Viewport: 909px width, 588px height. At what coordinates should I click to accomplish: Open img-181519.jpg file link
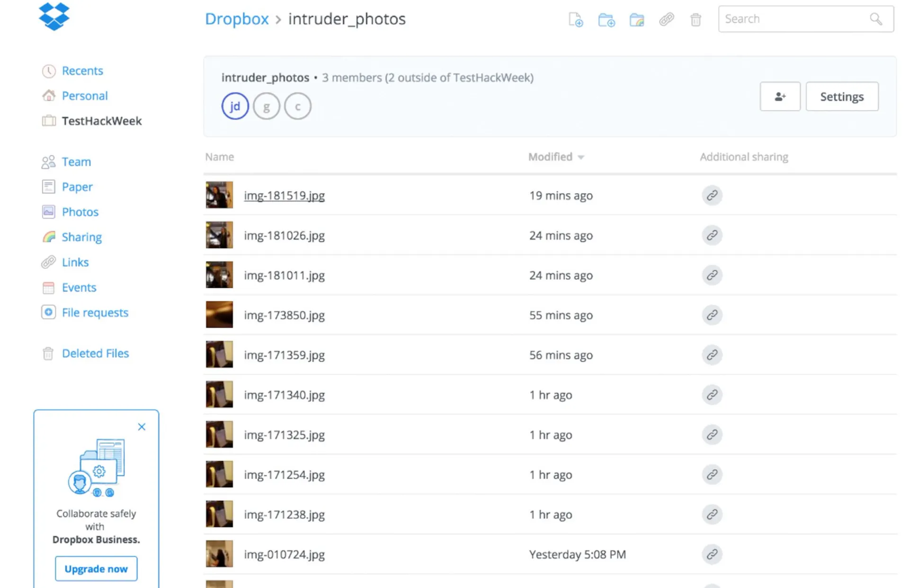pos(284,196)
